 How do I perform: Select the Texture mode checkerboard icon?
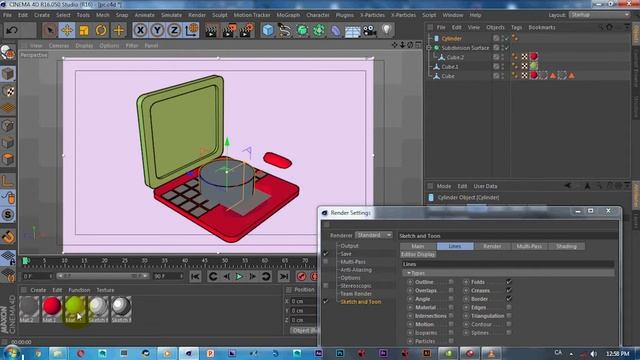coord(8,91)
